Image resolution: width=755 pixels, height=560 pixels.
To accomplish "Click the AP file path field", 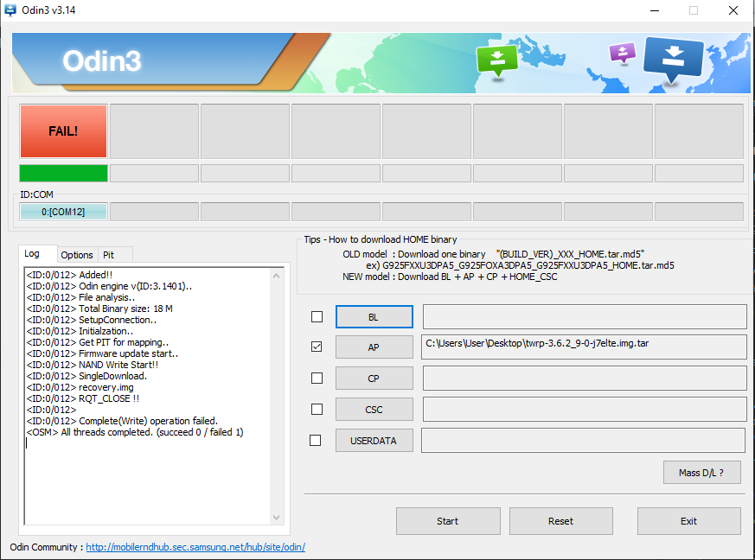I will [584, 347].
